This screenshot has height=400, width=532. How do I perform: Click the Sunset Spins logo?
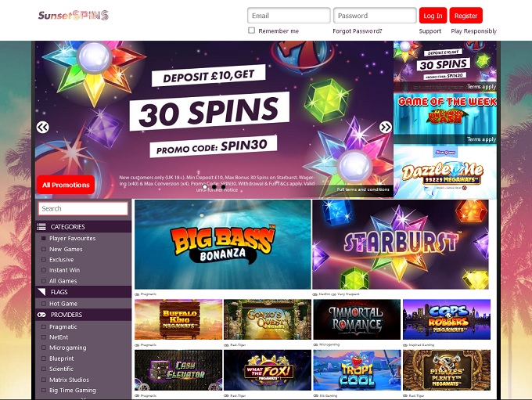(x=74, y=16)
